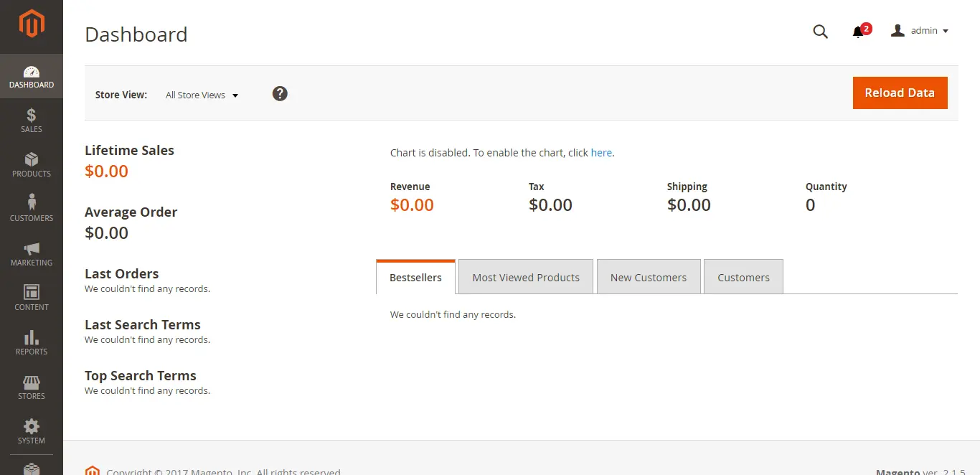
Task: Click the System gear icon
Action: point(31,431)
